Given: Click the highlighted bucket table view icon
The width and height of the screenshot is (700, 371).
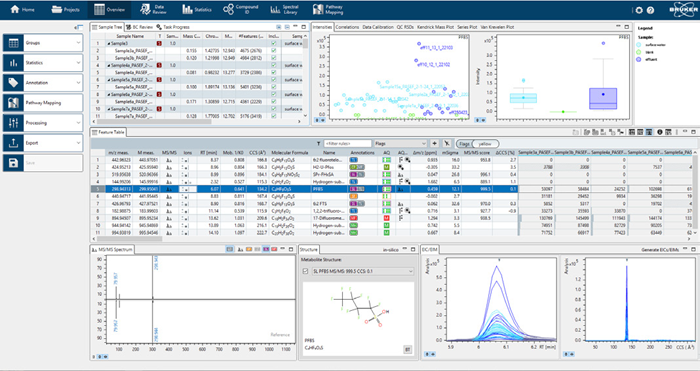Looking at the screenshot, I should (x=649, y=132).
